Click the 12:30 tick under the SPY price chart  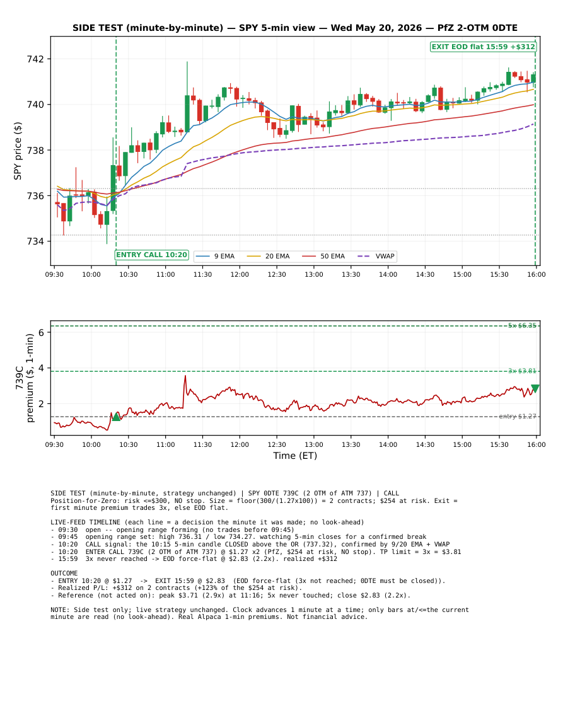[x=277, y=274]
